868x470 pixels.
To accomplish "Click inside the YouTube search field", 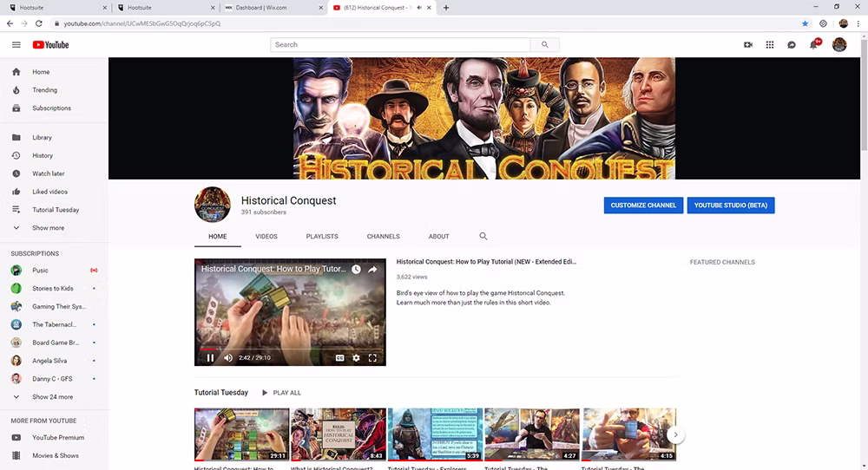I will 400,45.
